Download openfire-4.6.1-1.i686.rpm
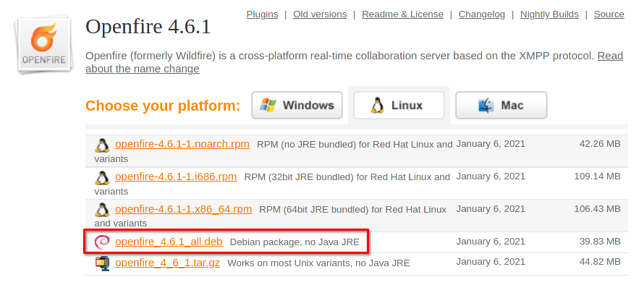Screen dimensions: 644x285 point(177,176)
